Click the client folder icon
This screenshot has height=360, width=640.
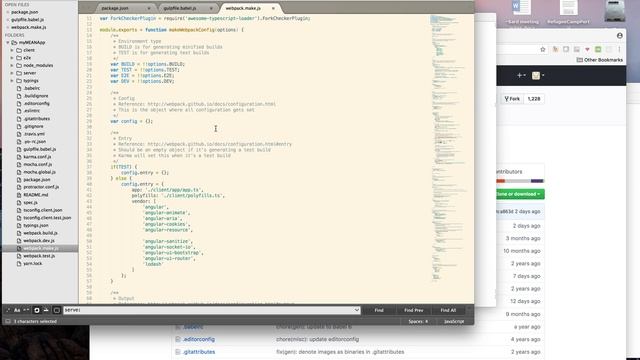click(19, 50)
